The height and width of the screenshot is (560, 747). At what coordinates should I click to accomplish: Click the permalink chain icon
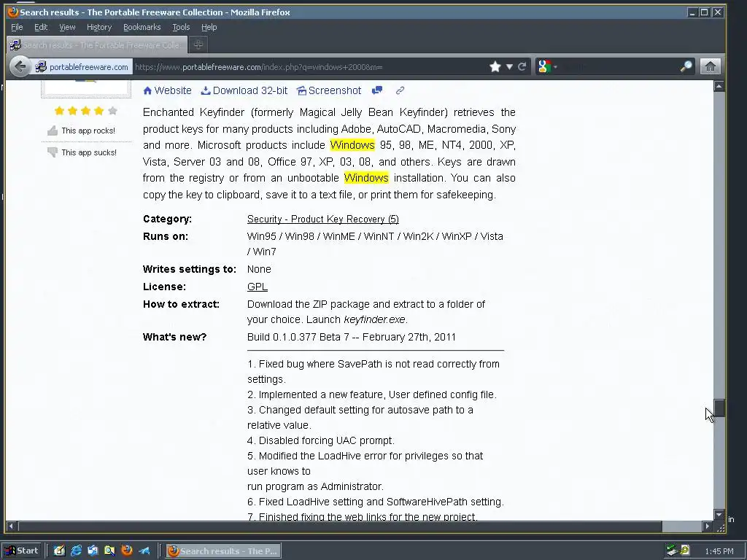pos(400,90)
